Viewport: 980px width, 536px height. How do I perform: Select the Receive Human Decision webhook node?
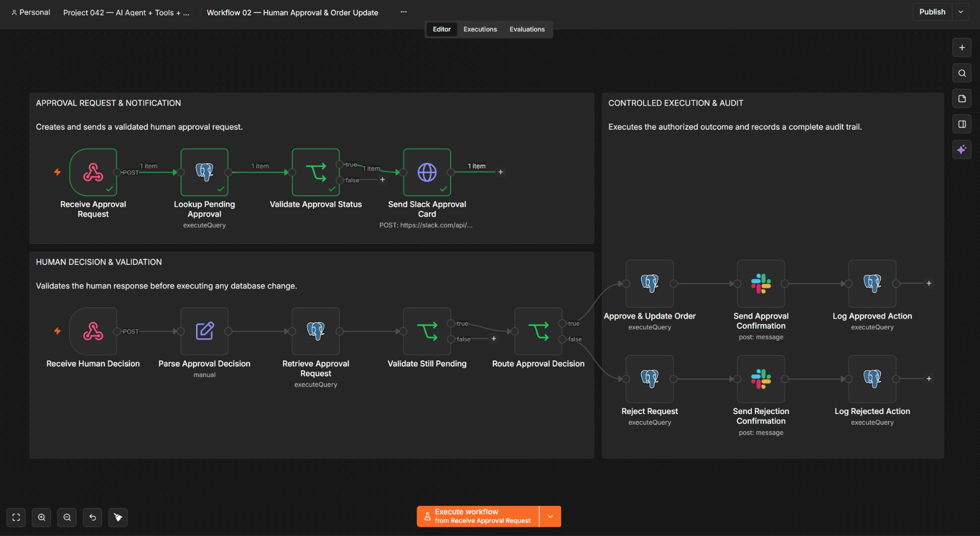(93, 331)
